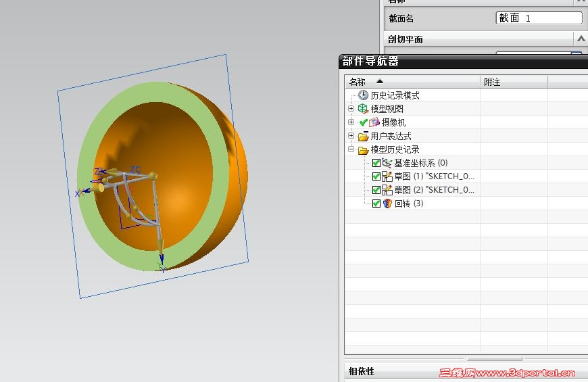Click the 模型视图 cube icon
This screenshot has height=382, width=588.
tap(363, 109)
